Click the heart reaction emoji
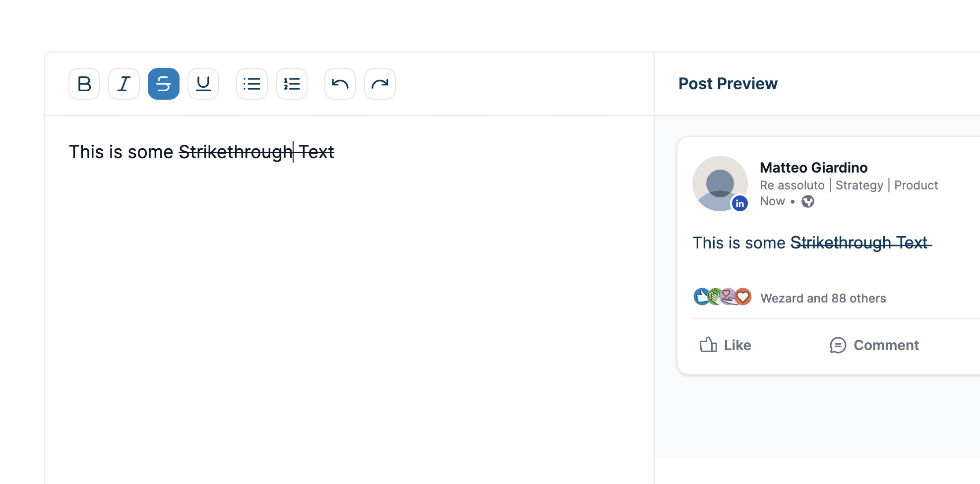The image size is (980, 484). 743,297
